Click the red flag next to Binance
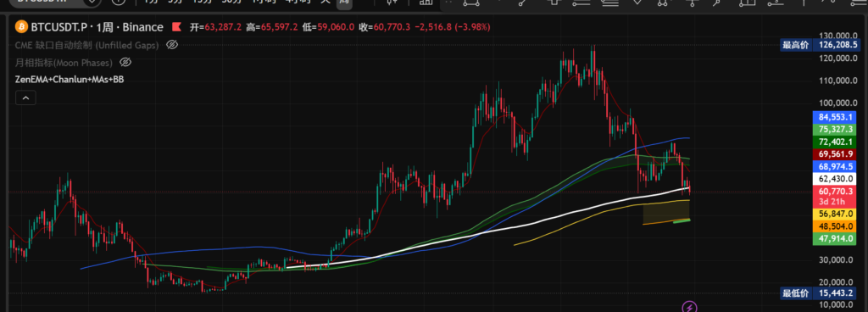 point(176,27)
